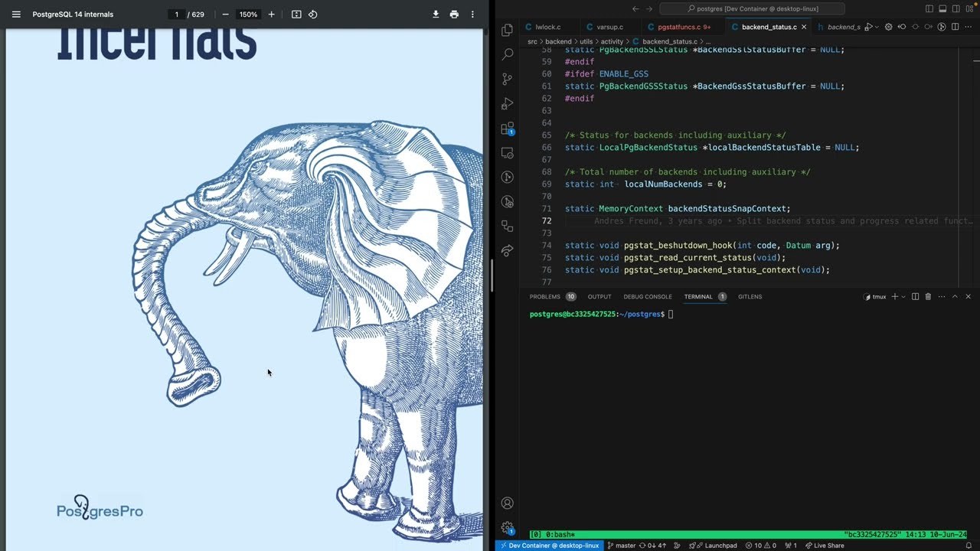Image resolution: width=980 pixels, height=551 pixels.
Task: Kill the terminal with trash icon
Action: (928, 296)
